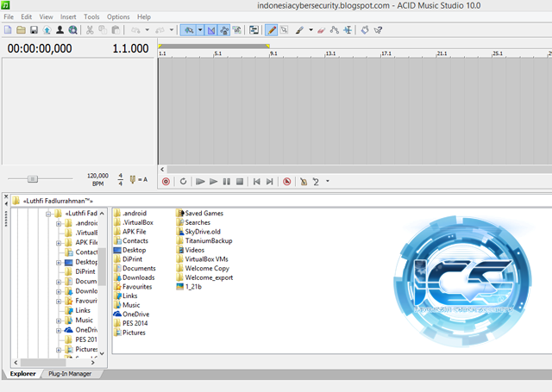The height and width of the screenshot is (392, 552).
Task: Select the Draw pencil tool
Action: coord(272,30)
